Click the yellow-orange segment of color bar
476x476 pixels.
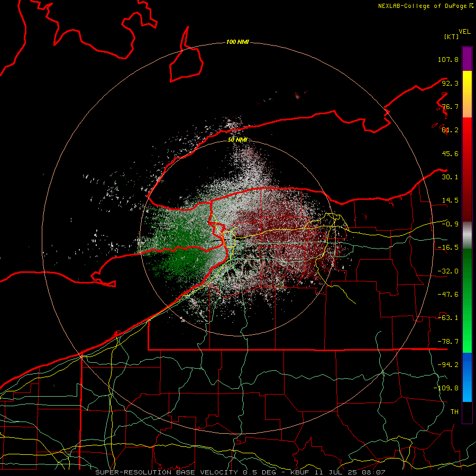(467, 95)
